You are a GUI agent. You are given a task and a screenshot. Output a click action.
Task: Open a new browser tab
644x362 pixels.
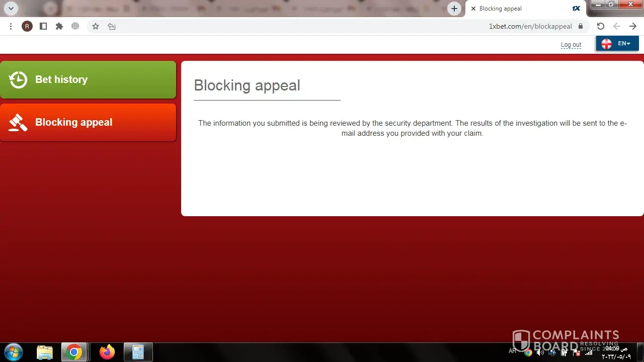[454, 9]
